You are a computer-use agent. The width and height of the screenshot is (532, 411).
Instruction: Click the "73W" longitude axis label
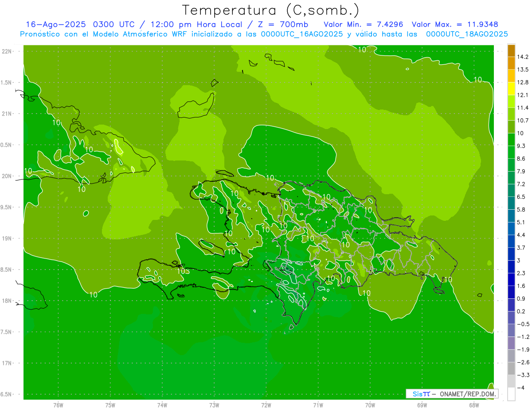coord(214,405)
